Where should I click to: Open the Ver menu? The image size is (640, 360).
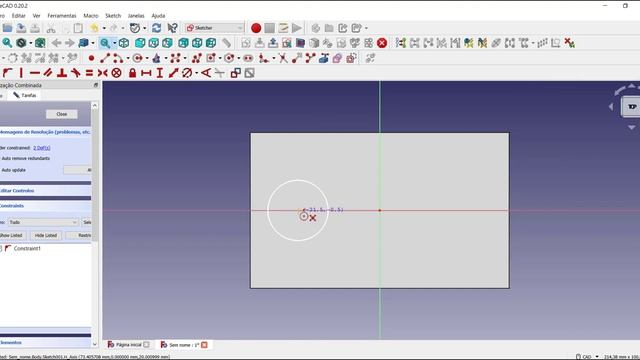tap(36, 16)
